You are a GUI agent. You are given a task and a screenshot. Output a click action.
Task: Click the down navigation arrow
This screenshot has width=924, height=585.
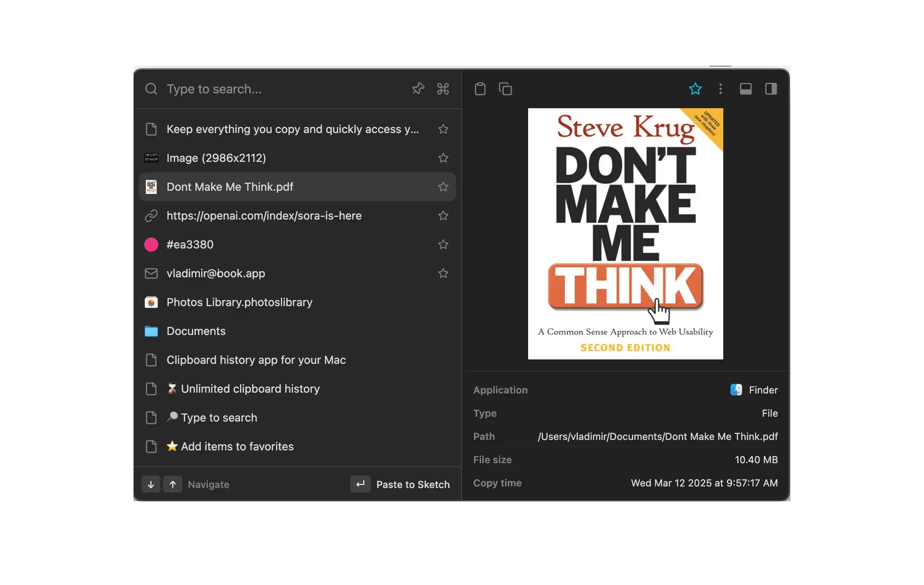[x=151, y=484]
